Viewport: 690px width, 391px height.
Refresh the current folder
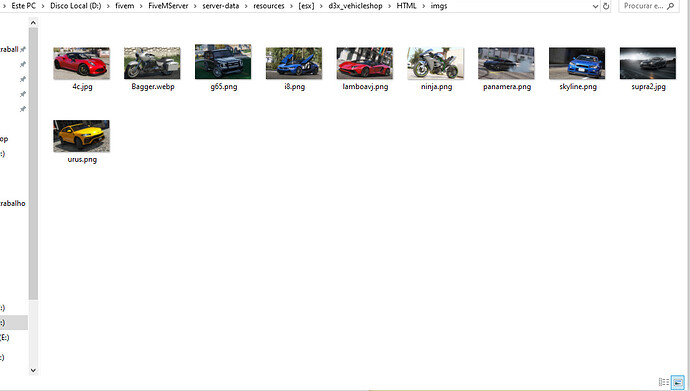click(x=606, y=6)
